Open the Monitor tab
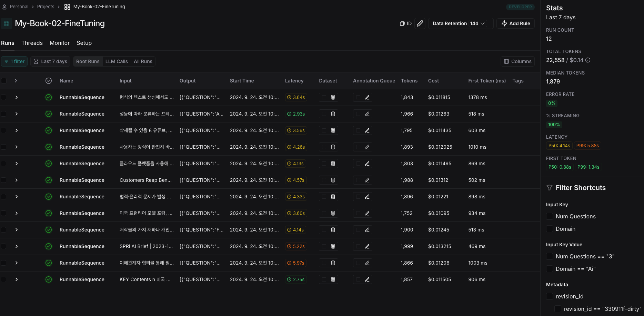Viewport: 644px width, 316px height. pos(60,43)
